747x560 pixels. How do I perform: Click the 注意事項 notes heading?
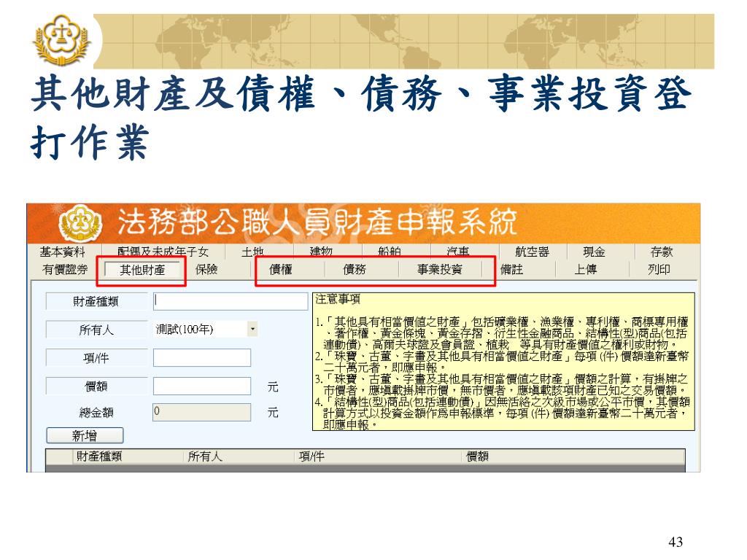338,299
